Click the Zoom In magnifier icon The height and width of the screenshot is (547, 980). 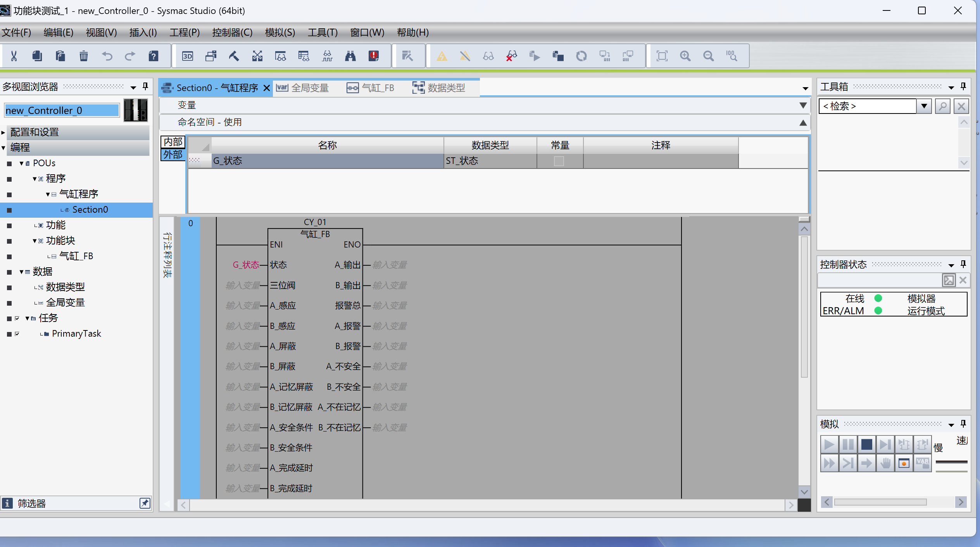click(685, 56)
